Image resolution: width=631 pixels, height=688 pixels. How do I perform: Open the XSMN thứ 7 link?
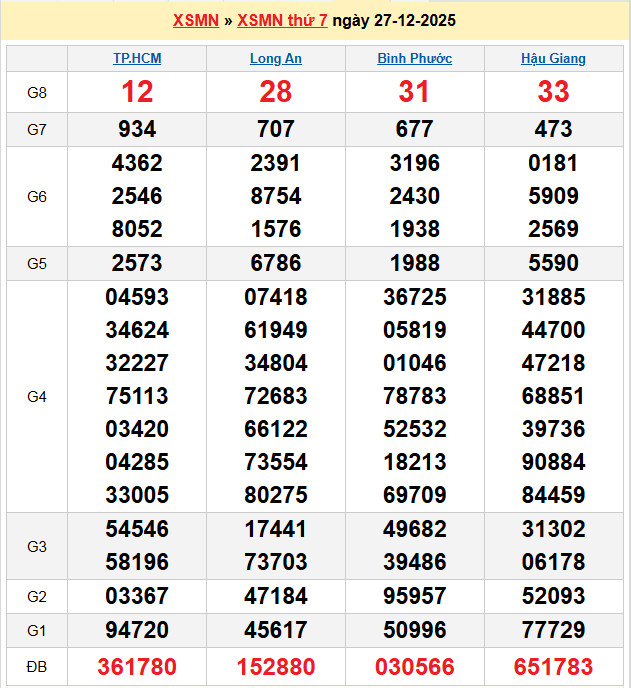(282, 21)
